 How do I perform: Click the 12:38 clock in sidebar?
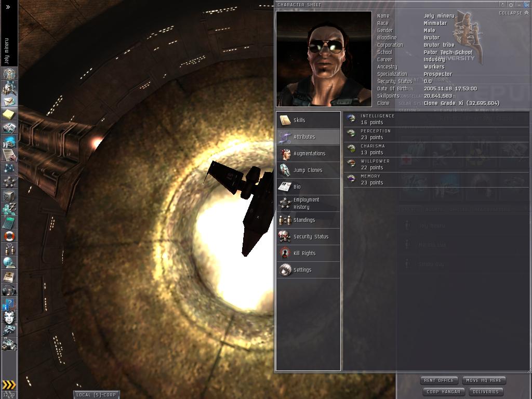(x=9, y=395)
